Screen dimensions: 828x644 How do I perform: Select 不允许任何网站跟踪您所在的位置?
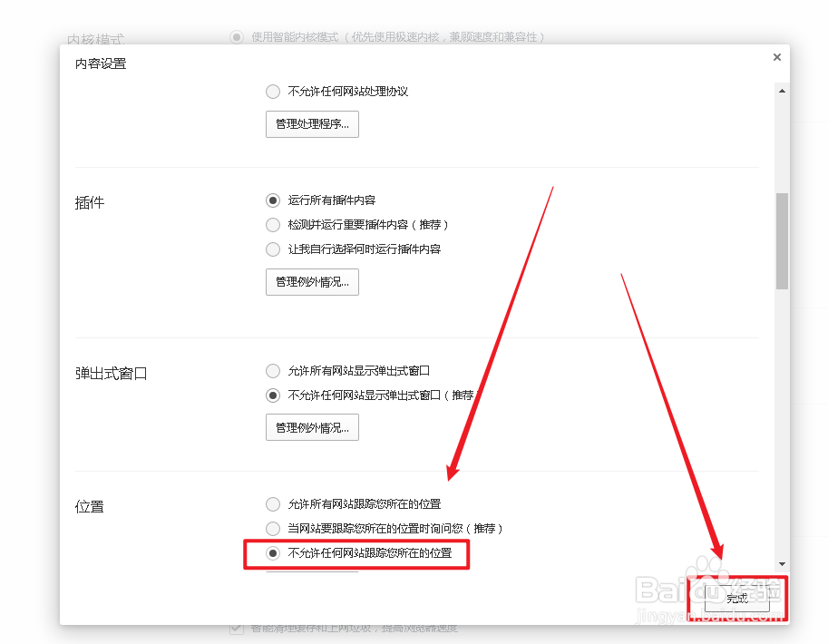pos(273,551)
